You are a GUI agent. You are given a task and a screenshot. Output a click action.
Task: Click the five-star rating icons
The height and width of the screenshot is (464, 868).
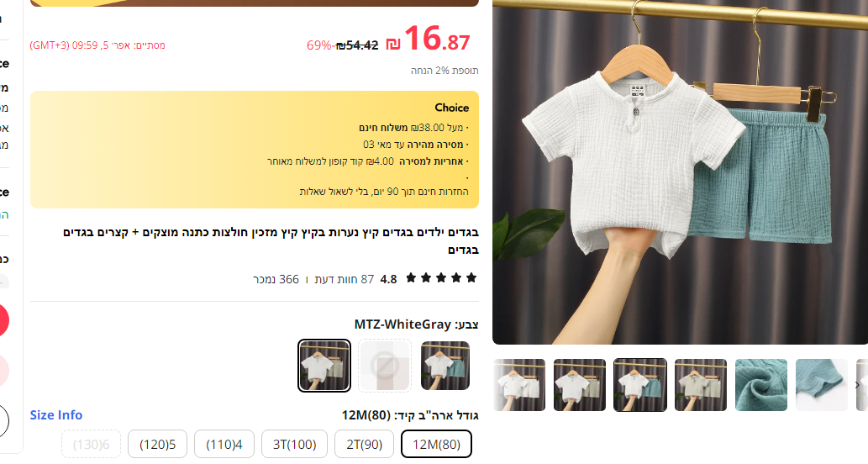pyautogui.click(x=440, y=278)
